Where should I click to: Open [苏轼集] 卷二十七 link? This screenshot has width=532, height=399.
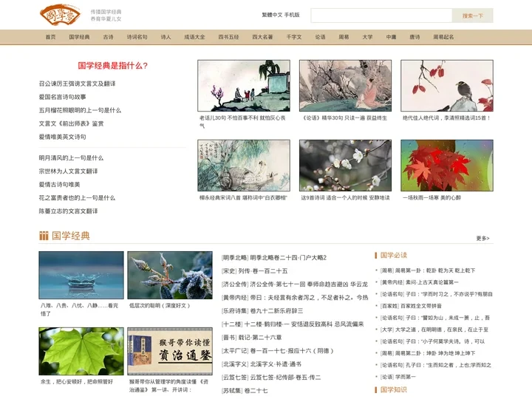[245, 391]
